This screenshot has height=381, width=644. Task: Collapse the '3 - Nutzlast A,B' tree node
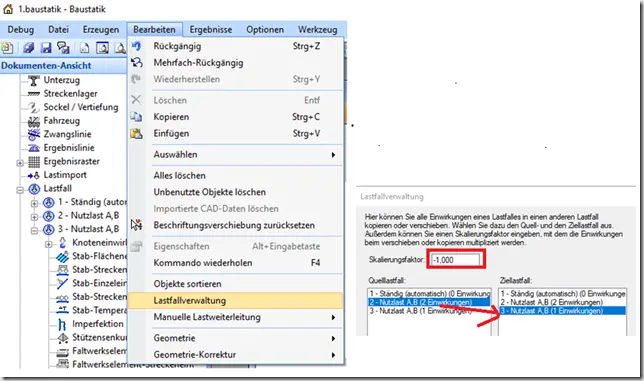34,230
